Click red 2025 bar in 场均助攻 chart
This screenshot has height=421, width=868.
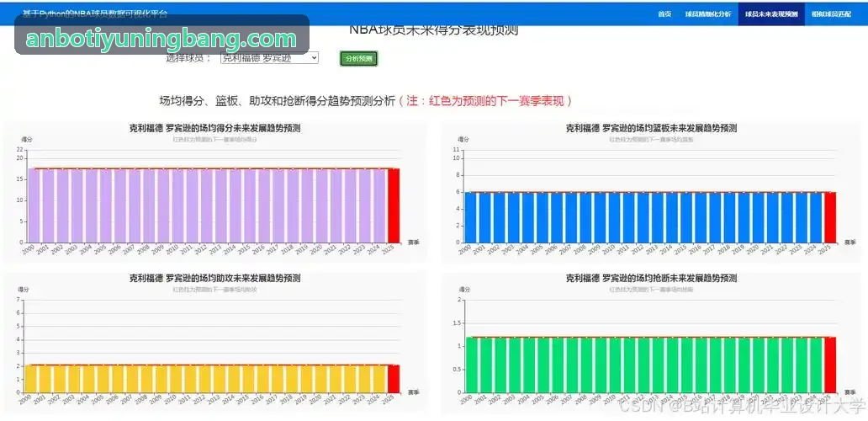394,379
